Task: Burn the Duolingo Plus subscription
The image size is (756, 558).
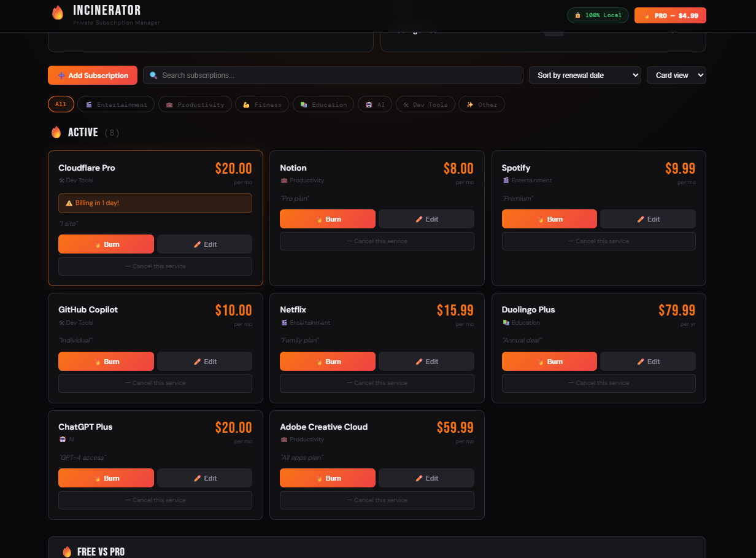Action: pyautogui.click(x=549, y=362)
